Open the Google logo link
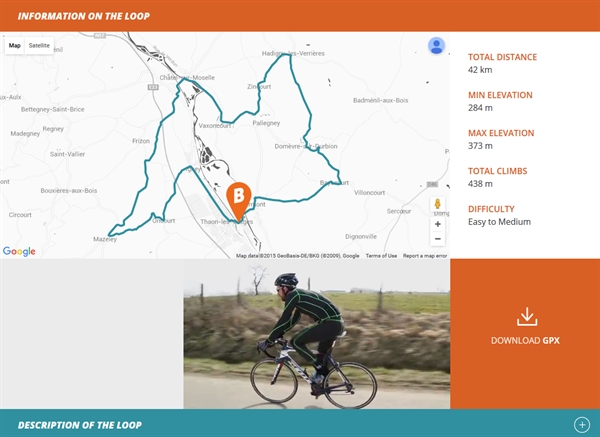Screen dimensions: 600x437 pos(19,251)
